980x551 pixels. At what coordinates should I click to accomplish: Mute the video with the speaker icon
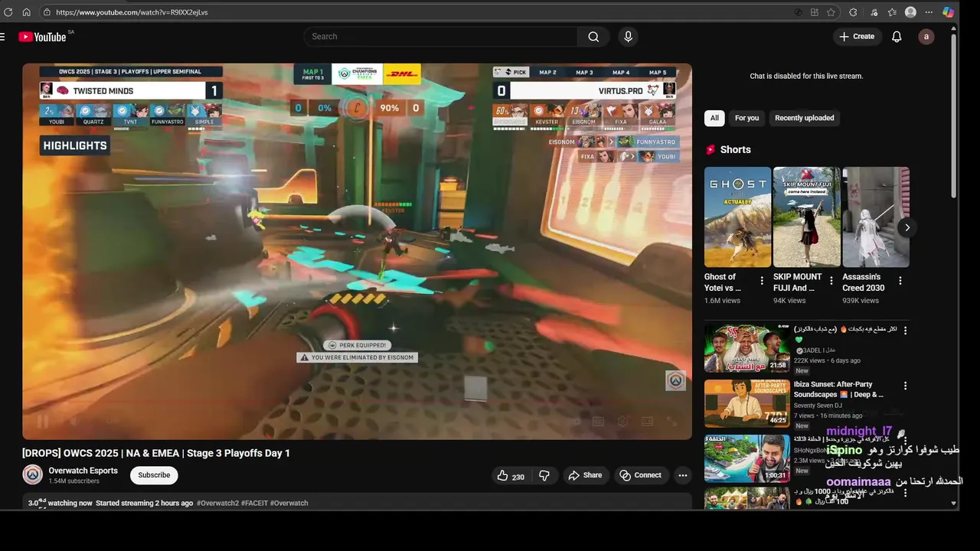point(73,422)
